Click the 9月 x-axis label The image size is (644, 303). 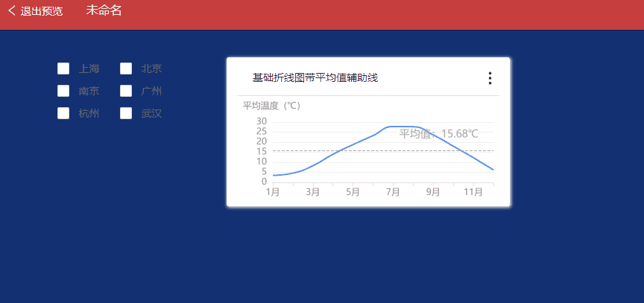[433, 191]
